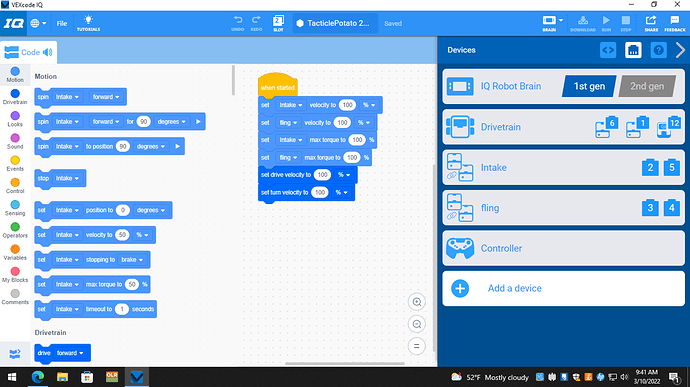
Task: Switch to 2nd gen IQ Robot Brain
Action: click(646, 86)
